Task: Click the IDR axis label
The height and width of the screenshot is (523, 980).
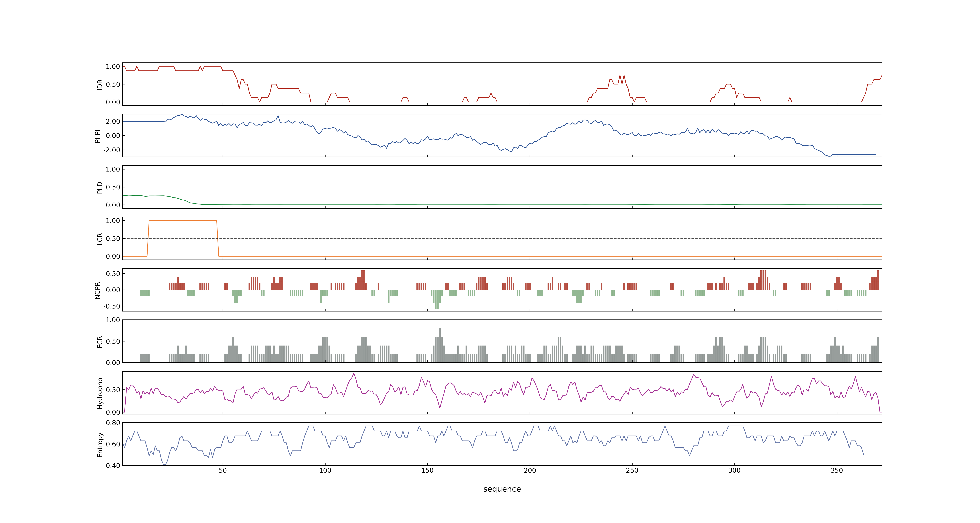Action: pos(100,85)
